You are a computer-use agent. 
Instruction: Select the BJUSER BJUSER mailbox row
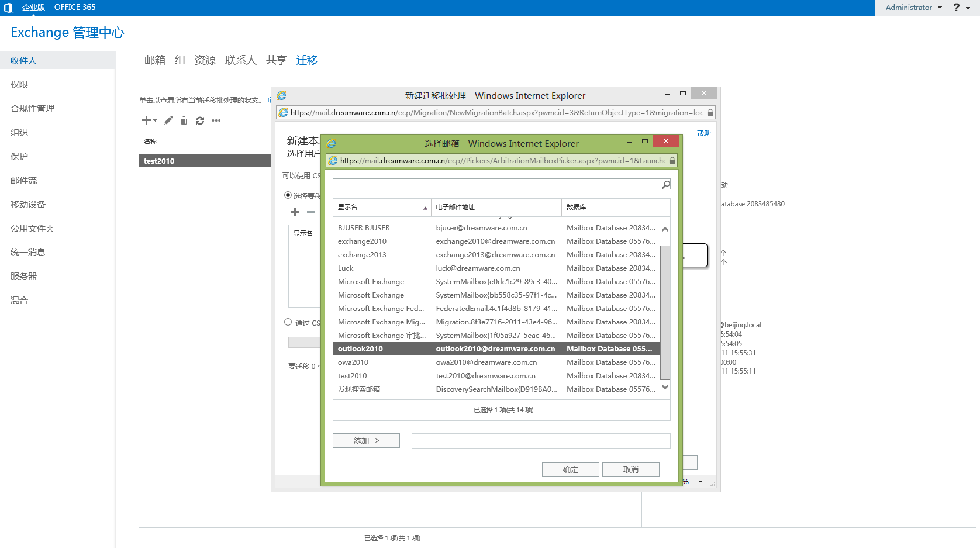[x=496, y=228]
